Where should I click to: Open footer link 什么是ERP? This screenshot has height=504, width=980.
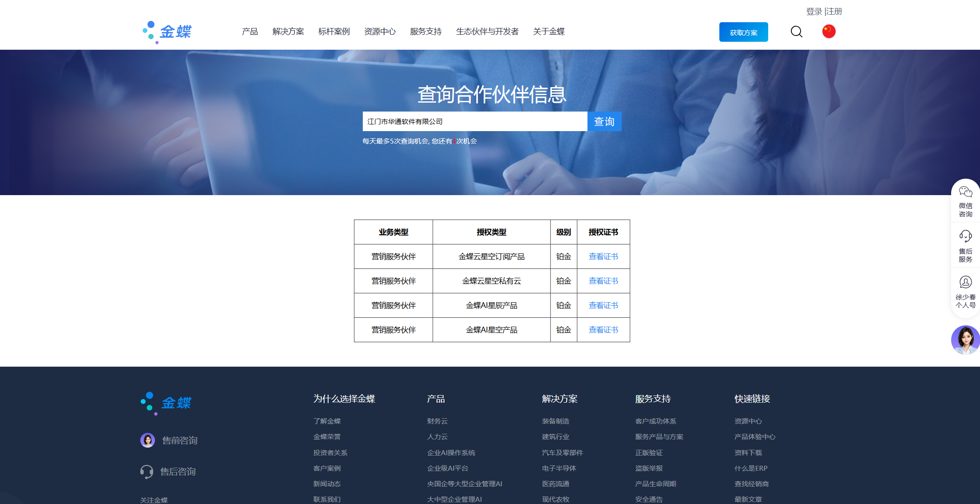(751, 468)
